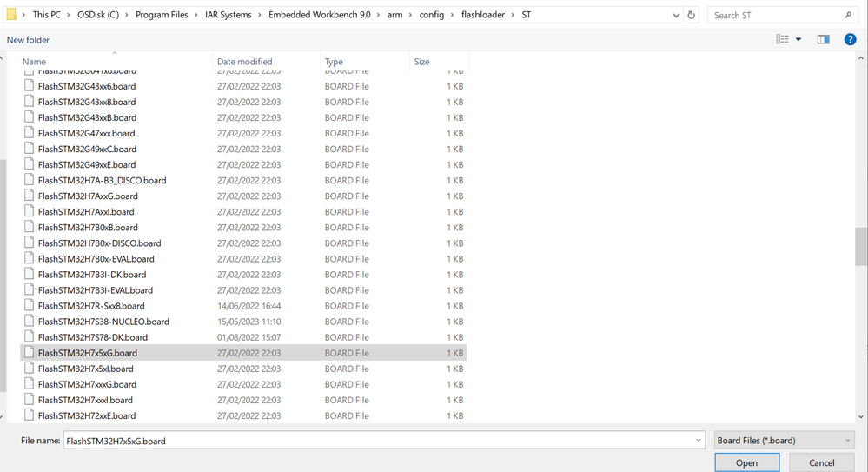Image resolution: width=868 pixels, height=472 pixels.
Task: Expand the address bar history dropdown
Action: (x=676, y=15)
